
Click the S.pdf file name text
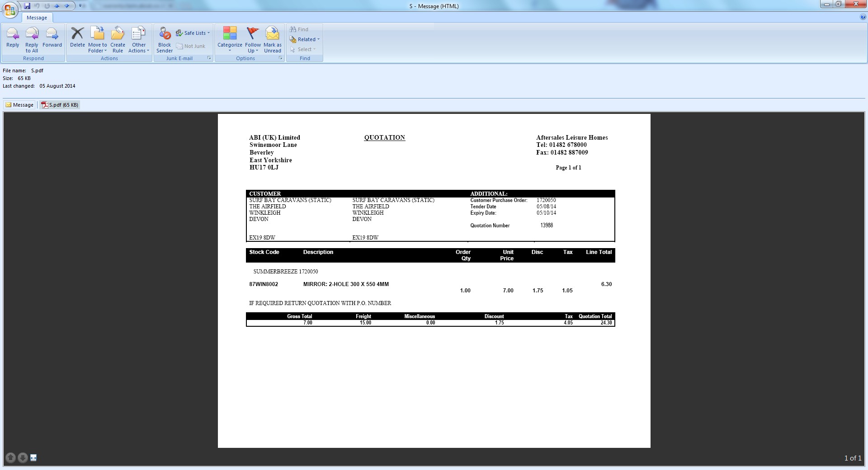(x=37, y=70)
